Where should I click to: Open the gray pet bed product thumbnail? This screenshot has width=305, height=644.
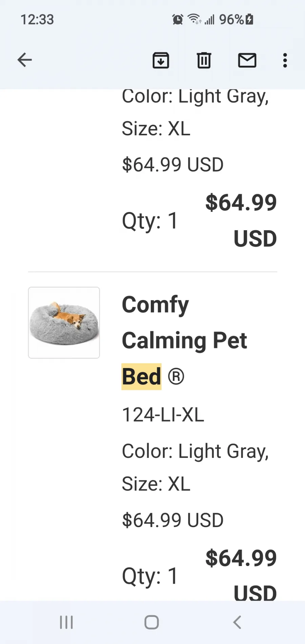coord(64,323)
